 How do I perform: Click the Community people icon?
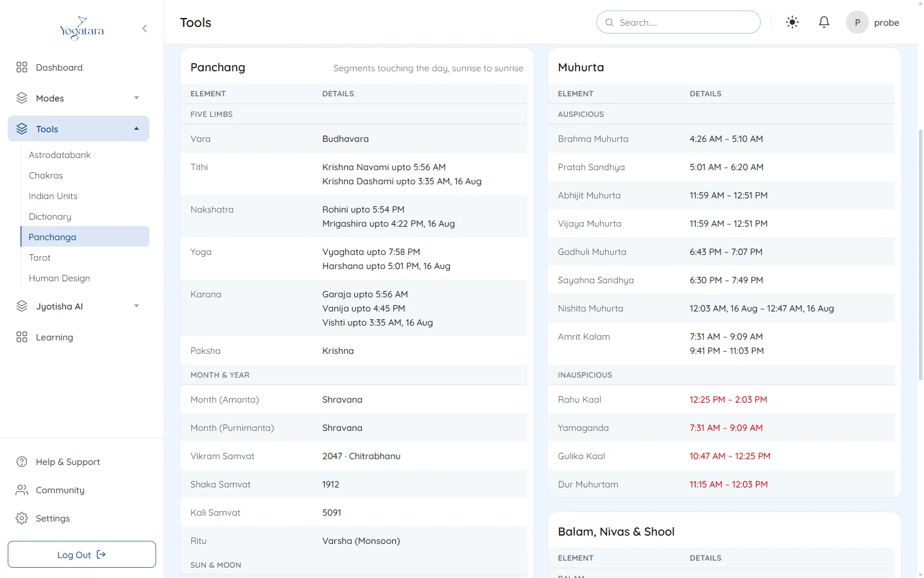click(x=22, y=490)
